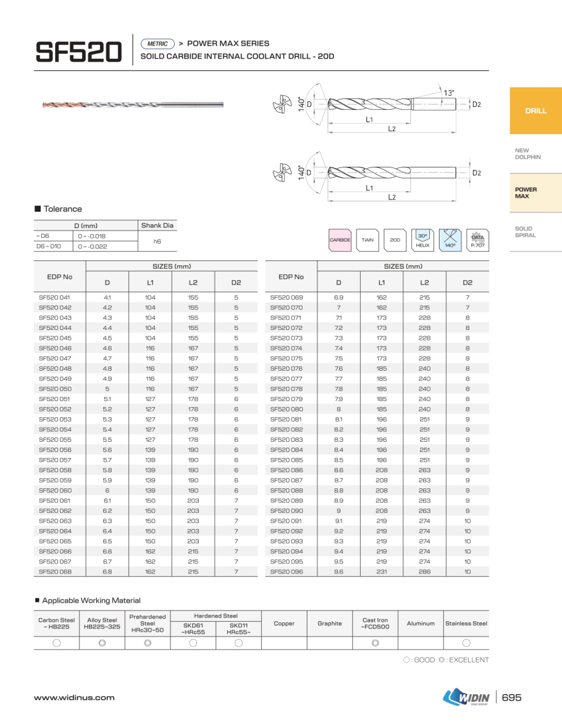The height and width of the screenshot is (728, 562).
Task: Click the 20D depth badge icon
Action: click(x=395, y=240)
